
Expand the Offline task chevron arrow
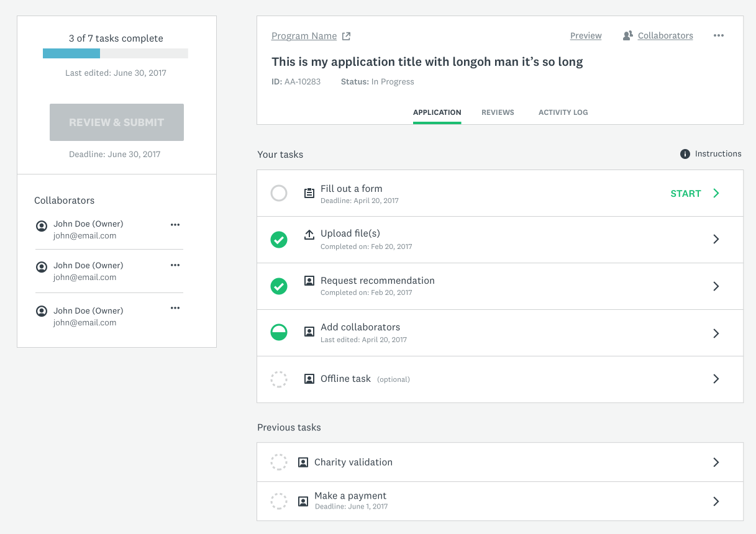point(716,379)
